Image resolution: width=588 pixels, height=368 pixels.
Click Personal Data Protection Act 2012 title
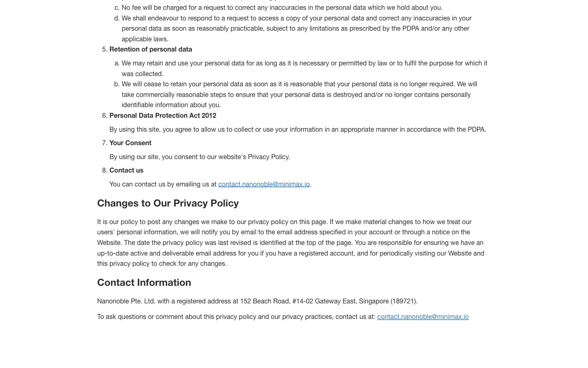(163, 115)
